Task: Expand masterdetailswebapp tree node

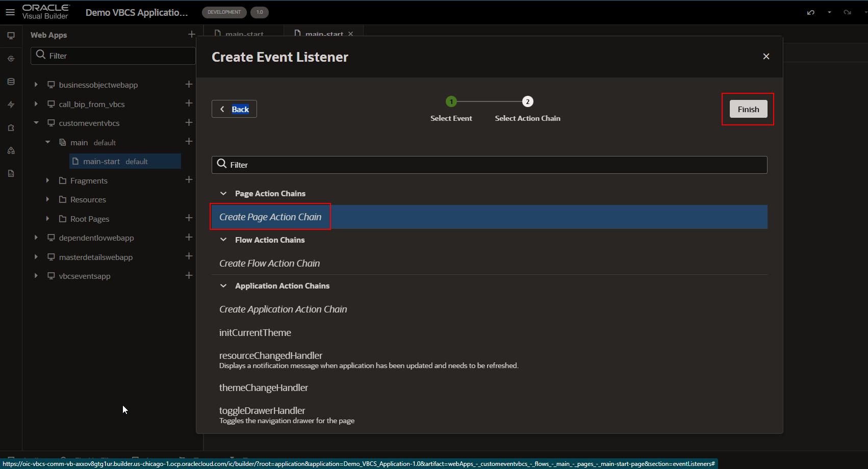Action: (36, 257)
